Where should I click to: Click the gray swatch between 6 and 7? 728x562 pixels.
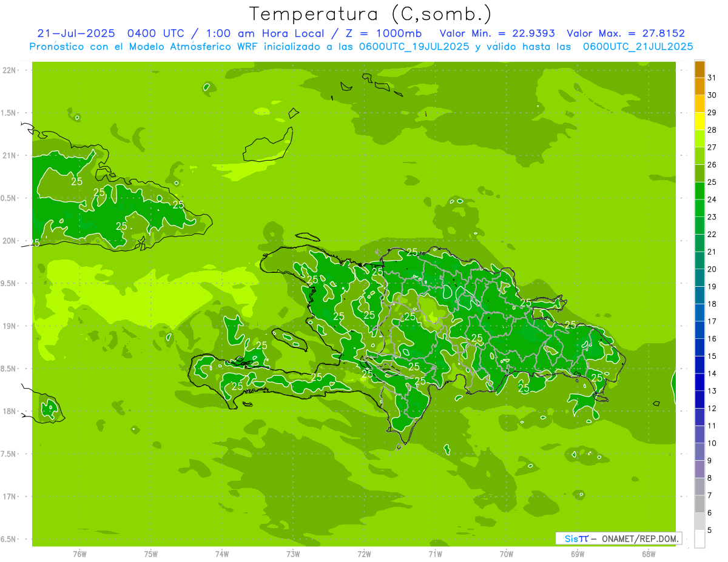(x=699, y=504)
